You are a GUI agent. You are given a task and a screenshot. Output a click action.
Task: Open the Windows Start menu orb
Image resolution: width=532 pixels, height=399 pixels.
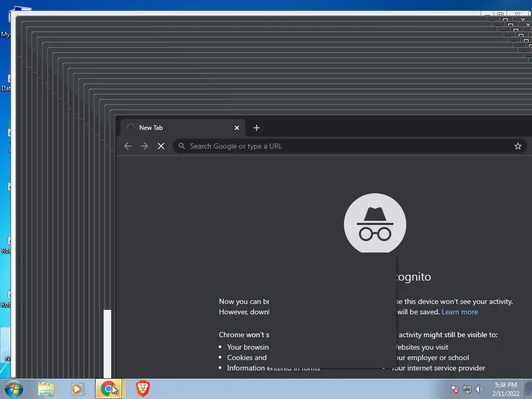[x=14, y=389]
